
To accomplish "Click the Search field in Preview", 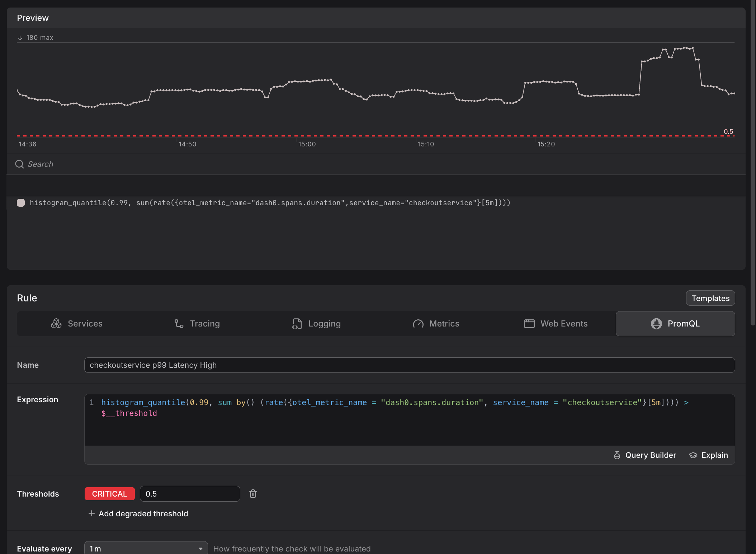I will pos(376,164).
